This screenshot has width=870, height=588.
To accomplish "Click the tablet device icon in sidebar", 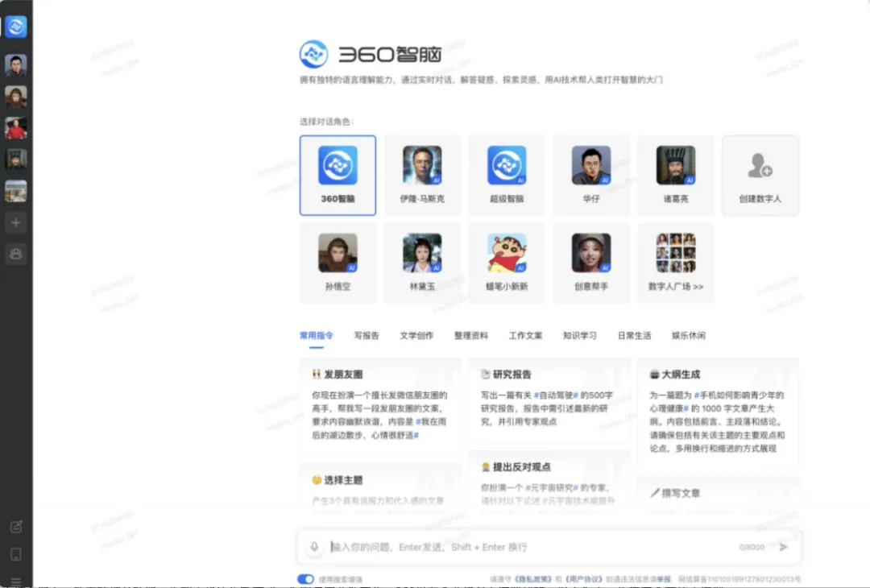I will point(16,554).
